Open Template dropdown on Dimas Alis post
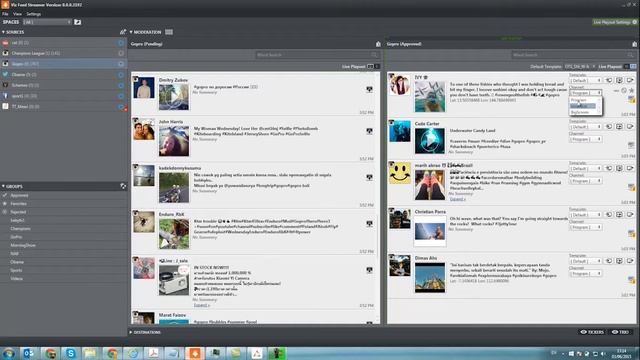Viewport: 640px width, 360px height. click(585, 261)
